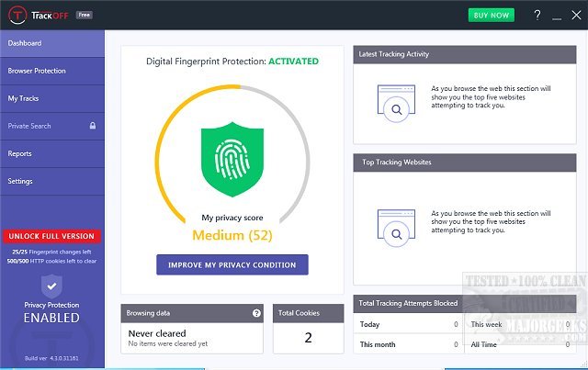Close the TrackOFF window
Image resolution: width=588 pixels, height=370 pixels.
[x=576, y=15]
